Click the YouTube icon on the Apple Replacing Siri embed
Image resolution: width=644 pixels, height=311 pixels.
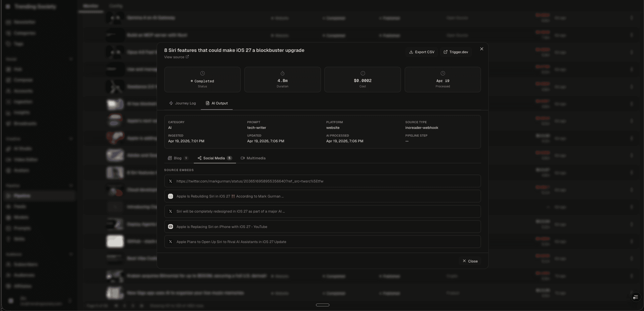point(171,227)
